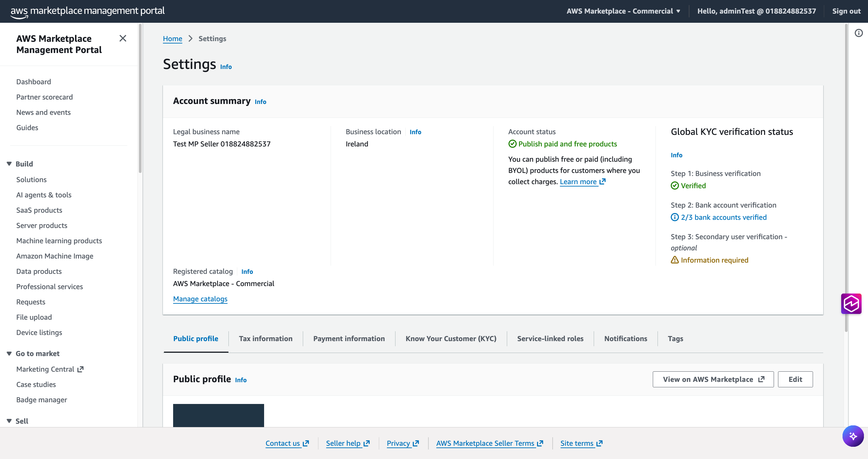Image resolution: width=868 pixels, height=459 pixels.
Task: Click Seller help footer link
Action: 348,443
